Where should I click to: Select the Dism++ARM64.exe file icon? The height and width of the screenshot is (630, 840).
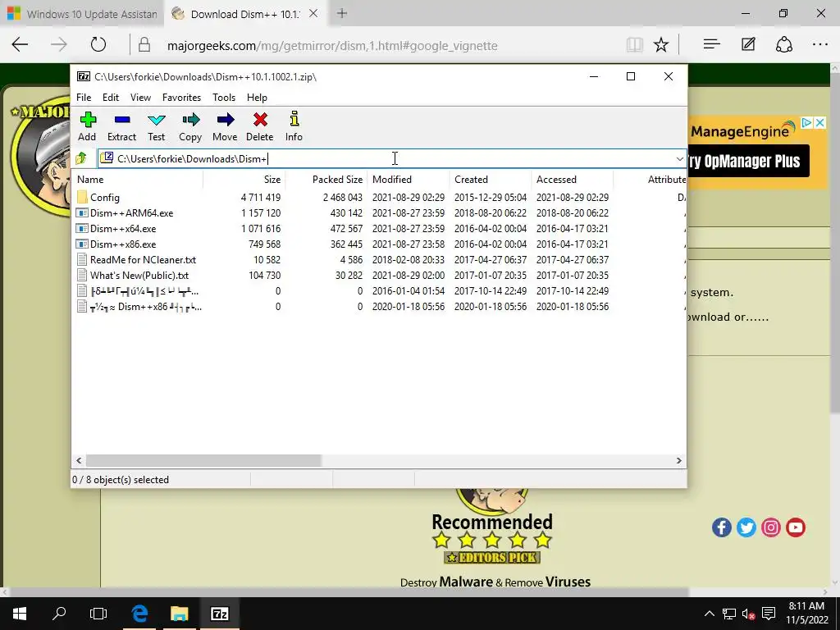click(82, 212)
